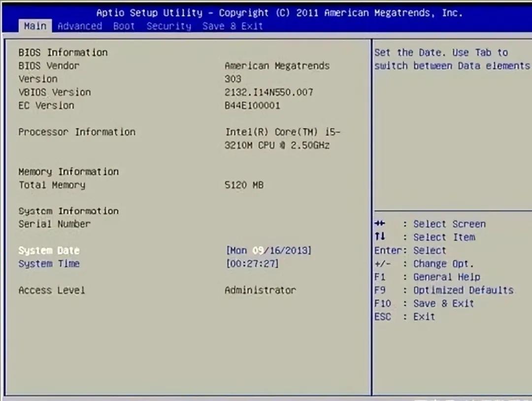Click the EC value B44E100001
Image resolution: width=532 pixels, height=401 pixels.
(x=252, y=105)
